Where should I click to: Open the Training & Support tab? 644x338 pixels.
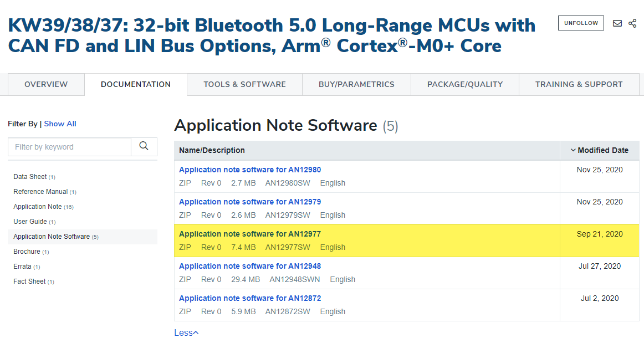579,84
